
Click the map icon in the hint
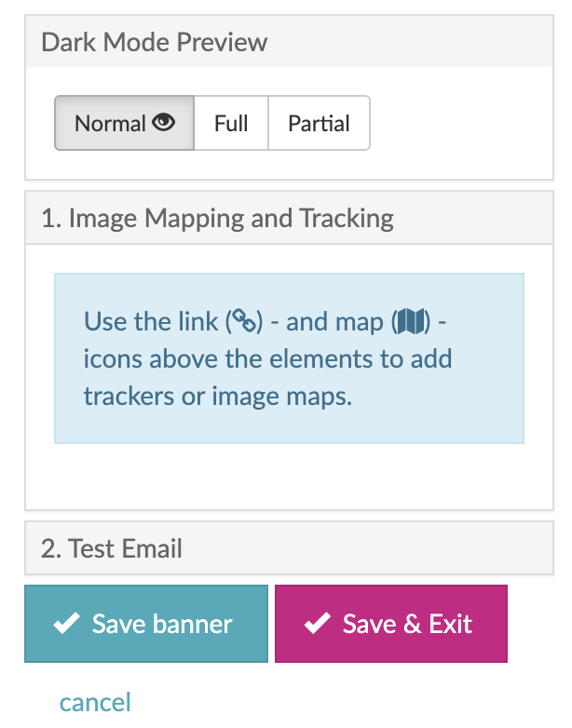410,322
